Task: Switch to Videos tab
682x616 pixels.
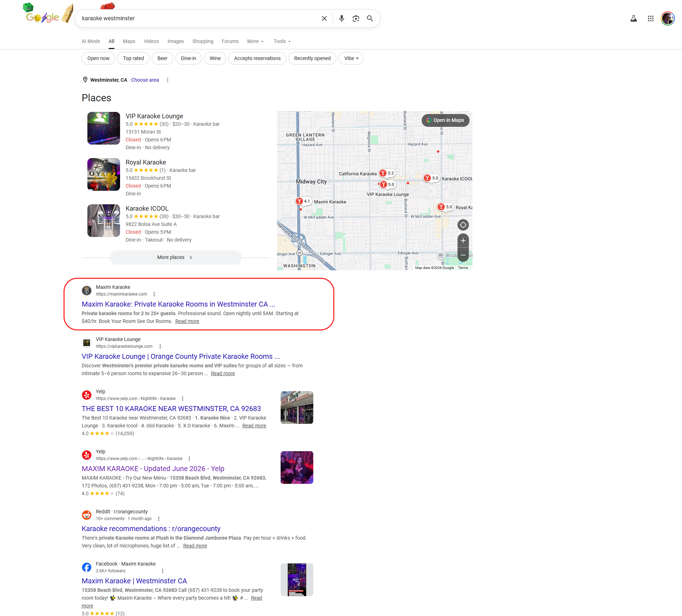Action: 151,41
